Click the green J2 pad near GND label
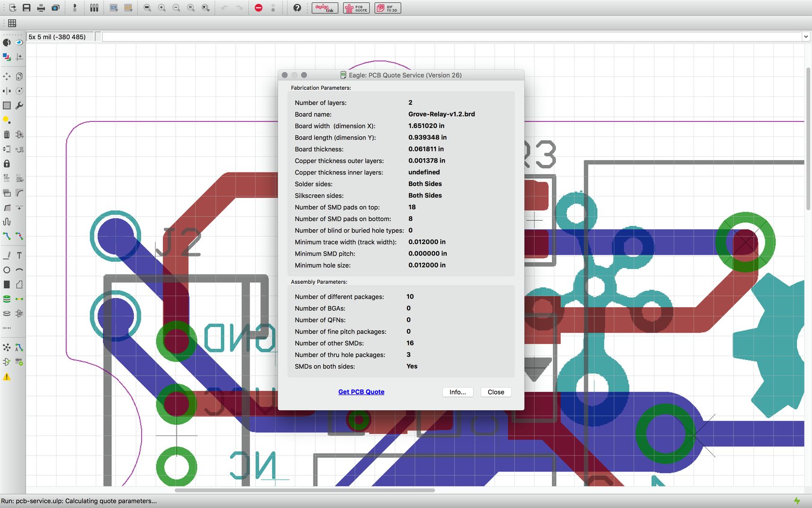The height and width of the screenshot is (508, 812). [176, 341]
